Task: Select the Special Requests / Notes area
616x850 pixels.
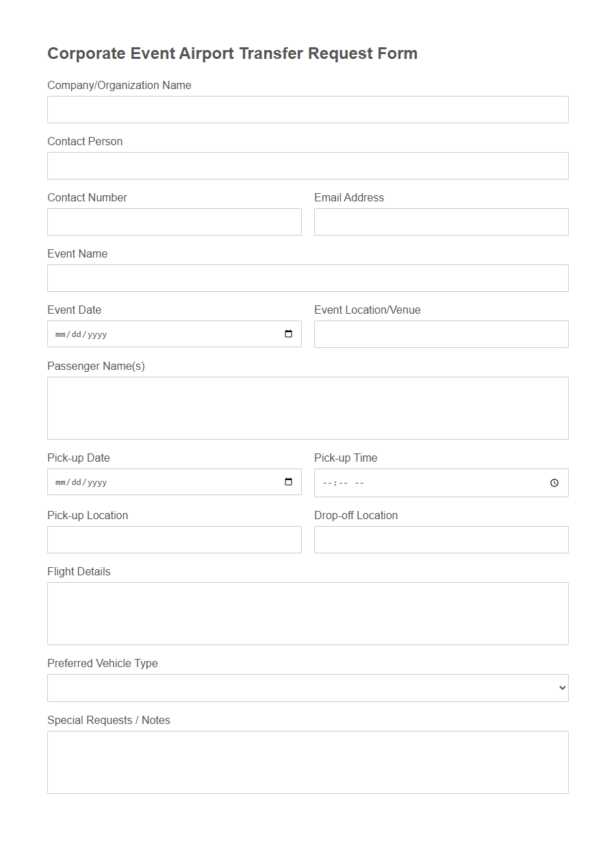Action: click(308, 762)
